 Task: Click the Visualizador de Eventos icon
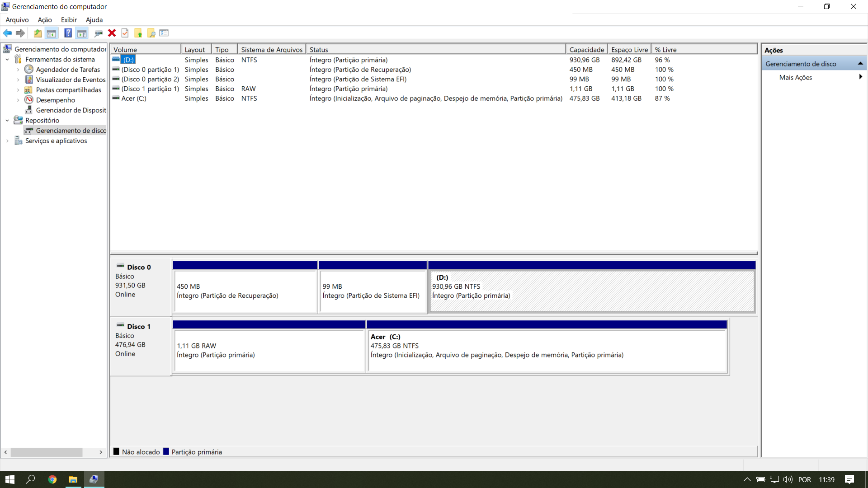29,80
